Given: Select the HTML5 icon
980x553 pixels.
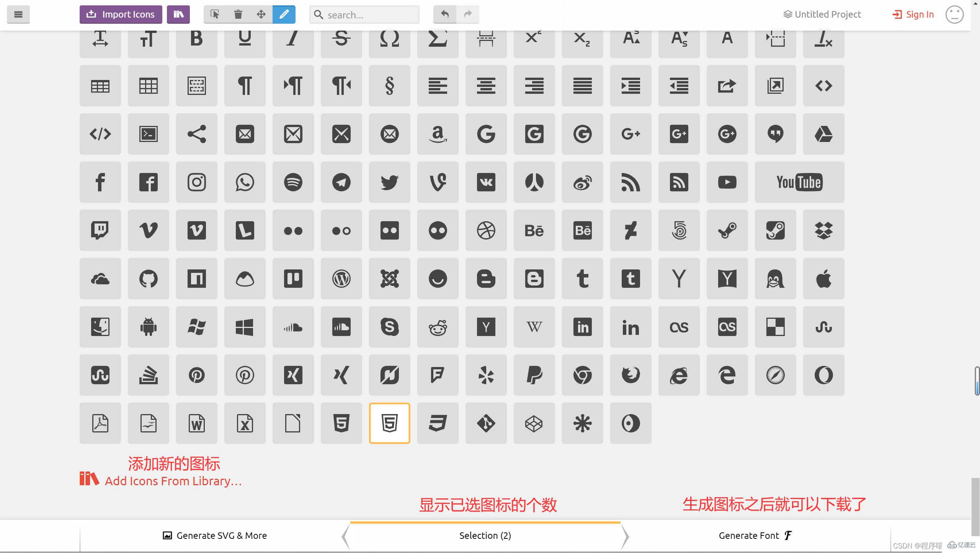Looking at the screenshot, I should click(341, 422).
